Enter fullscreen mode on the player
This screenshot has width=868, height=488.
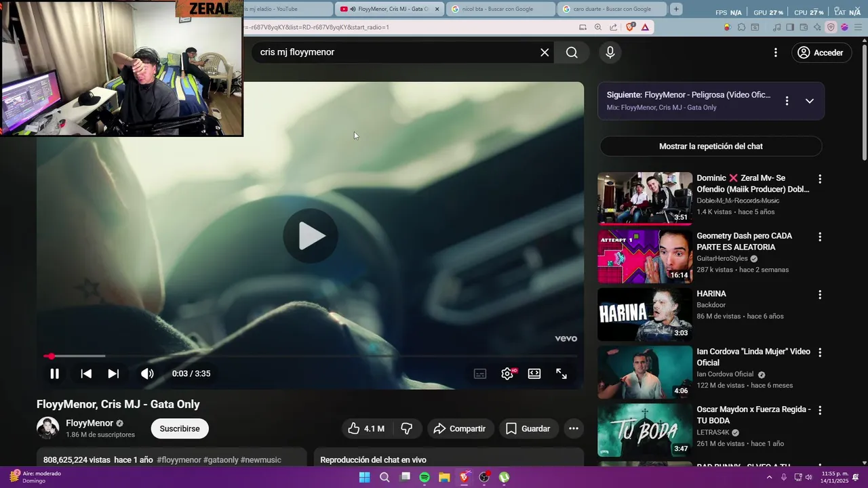(561, 373)
